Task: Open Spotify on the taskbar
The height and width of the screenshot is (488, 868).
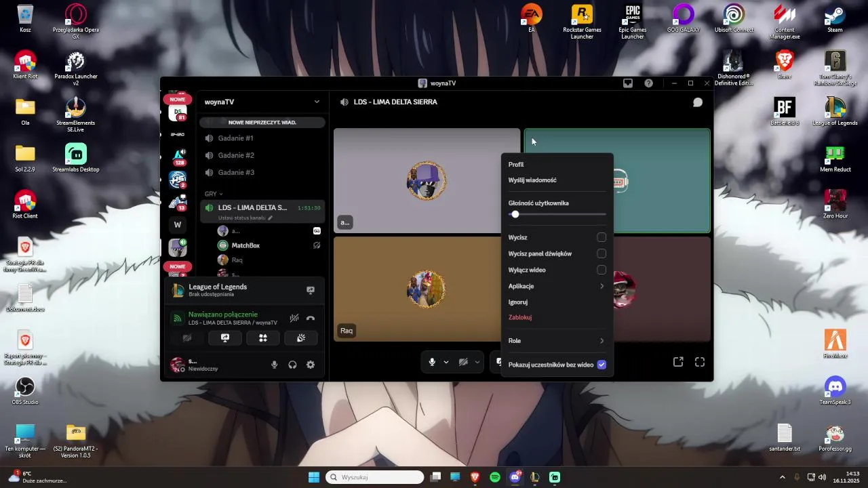Action: point(495,477)
